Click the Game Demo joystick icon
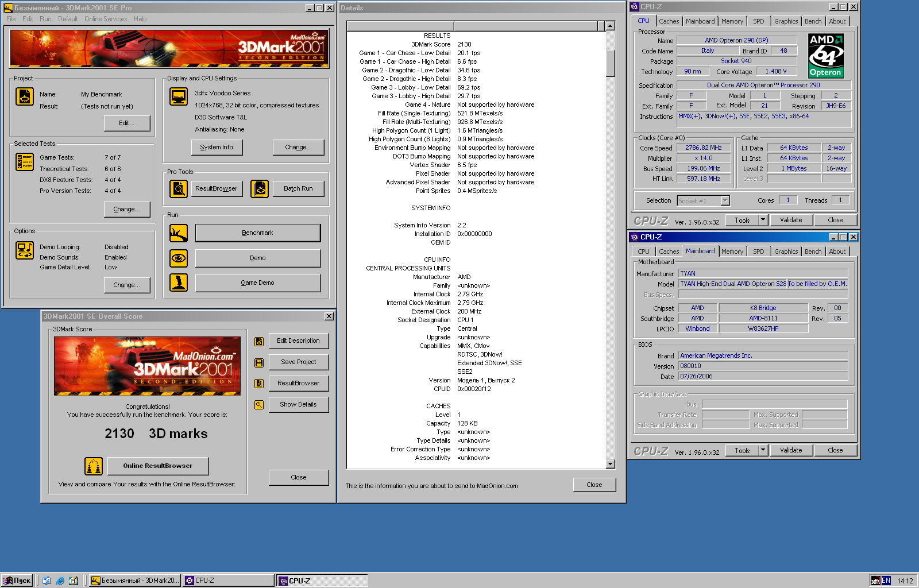 coord(179,283)
